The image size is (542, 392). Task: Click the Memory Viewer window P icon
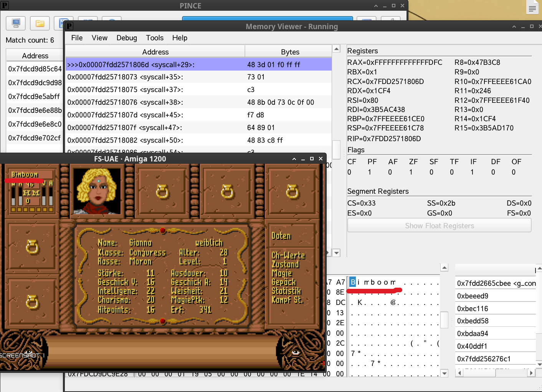(x=69, y=26)
